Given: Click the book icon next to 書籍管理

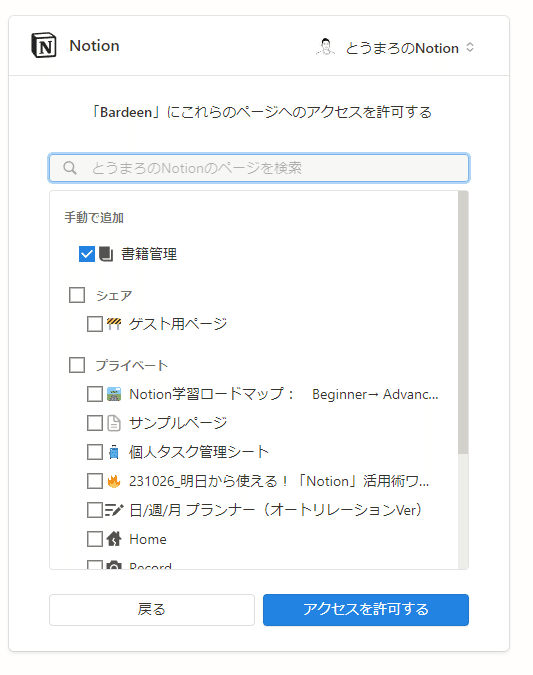Looking at the screenshot, I should click(x=106, y=254).
